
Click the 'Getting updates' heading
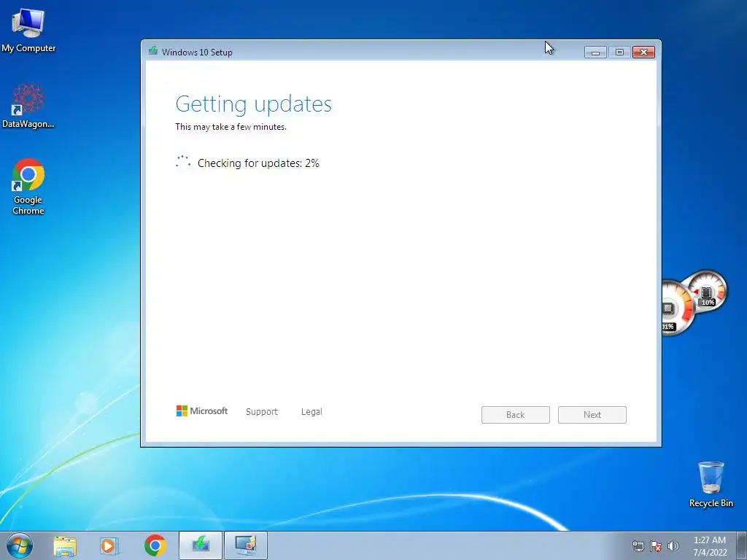pos(253,104)
